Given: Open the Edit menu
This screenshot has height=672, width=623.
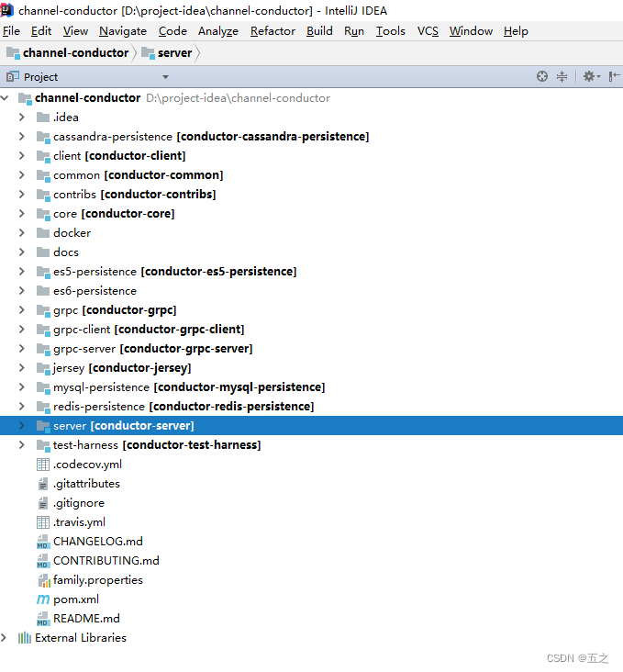Looking at the screenshot, I should tap(41, 31).
